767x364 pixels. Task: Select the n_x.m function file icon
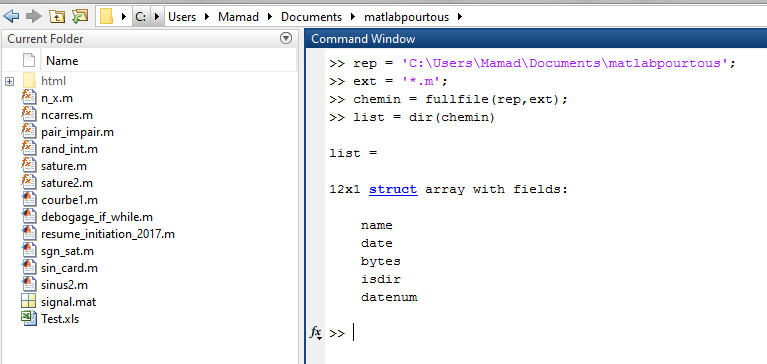pos(28,97)
